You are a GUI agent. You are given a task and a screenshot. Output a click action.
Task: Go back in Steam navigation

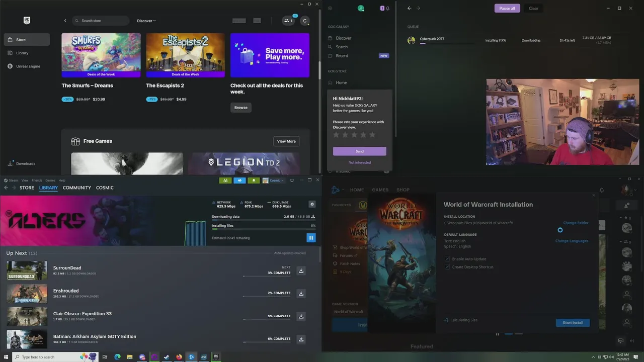click(x=6, y=188)
